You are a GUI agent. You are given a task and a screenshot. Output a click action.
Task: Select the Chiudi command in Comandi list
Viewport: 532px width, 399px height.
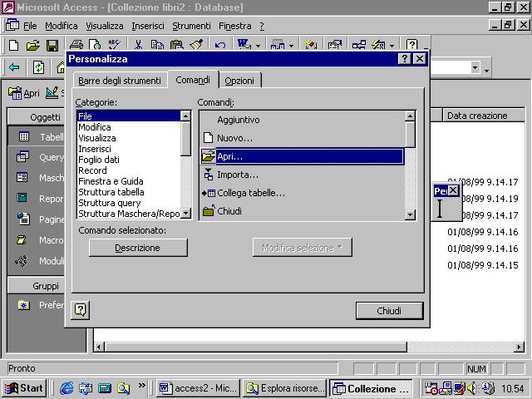(x=303, y=211)
